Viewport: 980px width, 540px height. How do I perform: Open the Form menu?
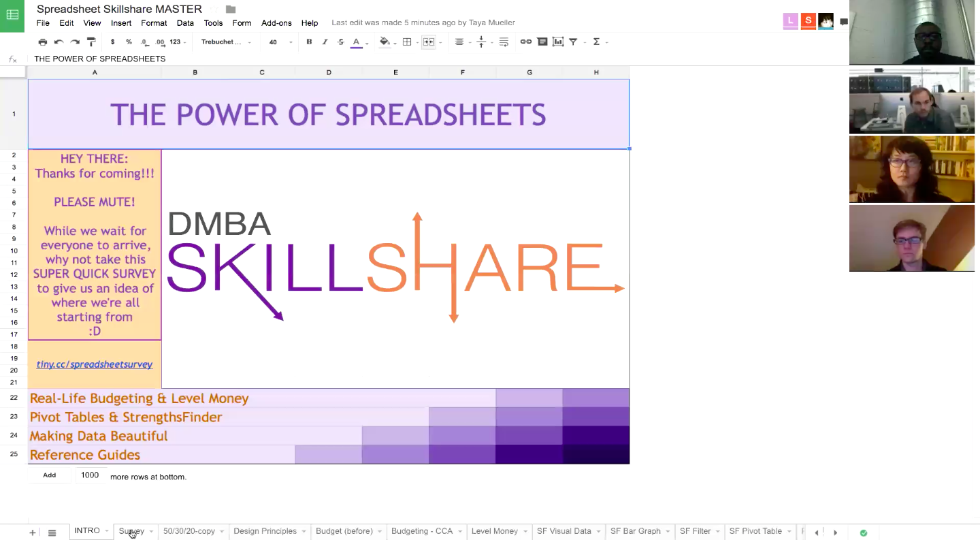242,23
